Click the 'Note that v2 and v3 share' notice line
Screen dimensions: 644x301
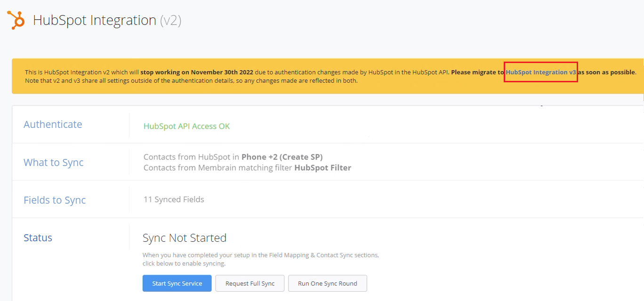(191, 80)
